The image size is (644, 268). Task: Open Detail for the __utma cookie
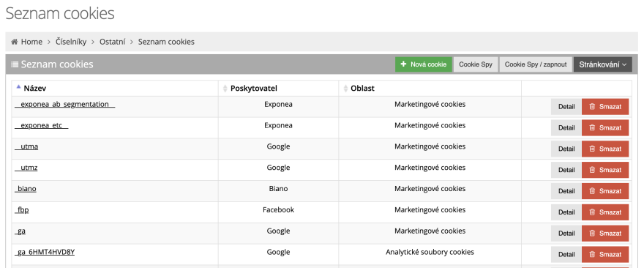pyautogui.click(x=566, y=149)
